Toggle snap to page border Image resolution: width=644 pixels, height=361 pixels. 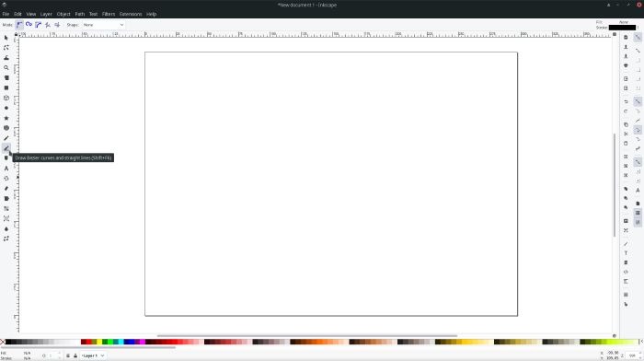pos(638,204)
